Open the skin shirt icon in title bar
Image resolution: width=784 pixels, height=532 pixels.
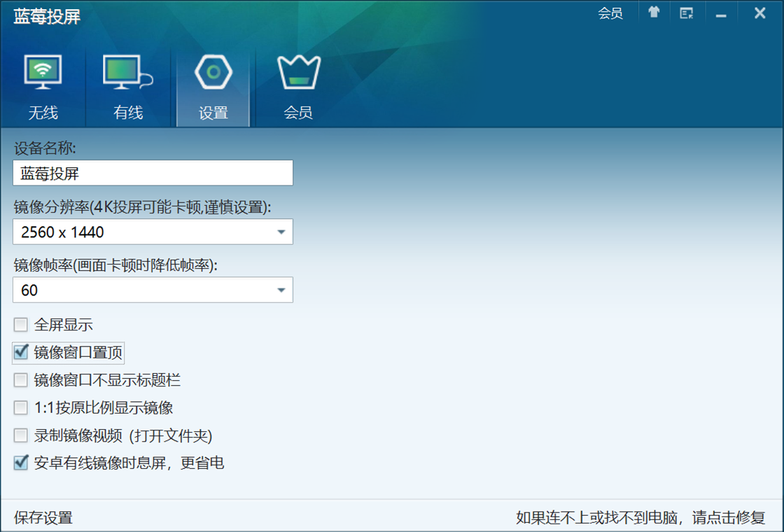(x=654, y=13)
